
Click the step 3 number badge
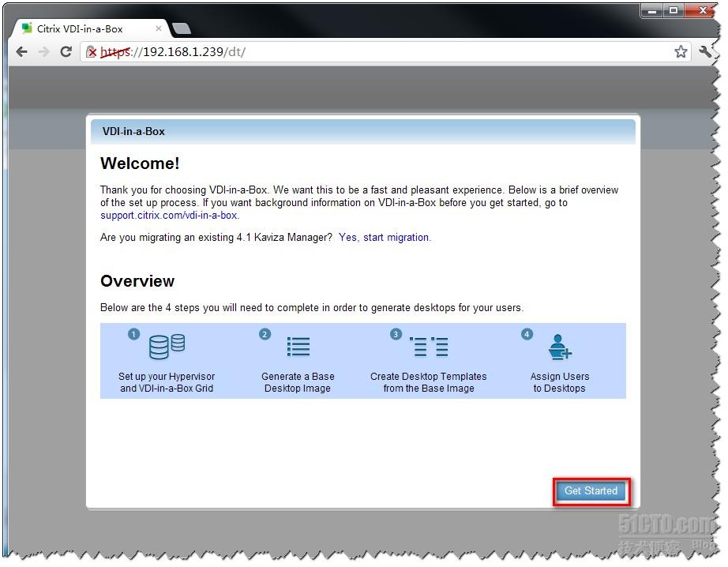(x=396, y=334)
